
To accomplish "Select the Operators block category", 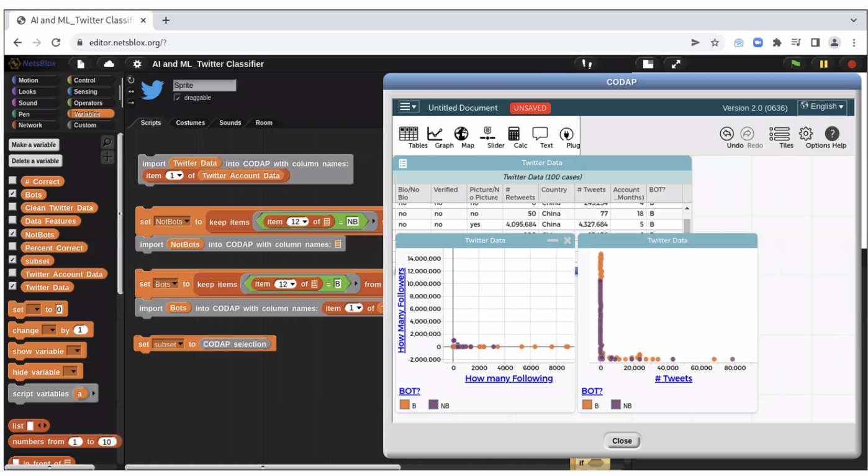I will [x=88, y=103].
